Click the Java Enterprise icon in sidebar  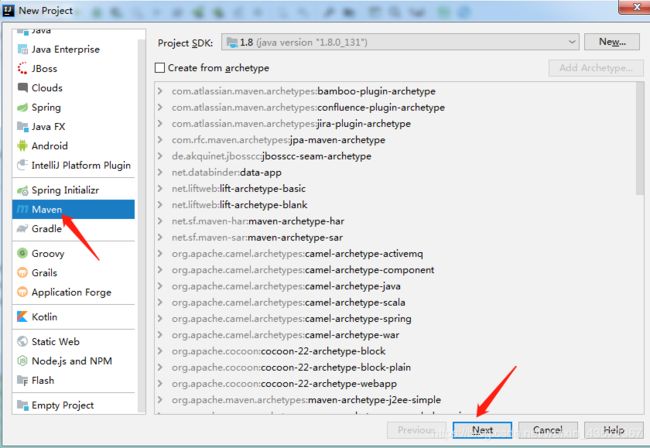click(22, 49)
